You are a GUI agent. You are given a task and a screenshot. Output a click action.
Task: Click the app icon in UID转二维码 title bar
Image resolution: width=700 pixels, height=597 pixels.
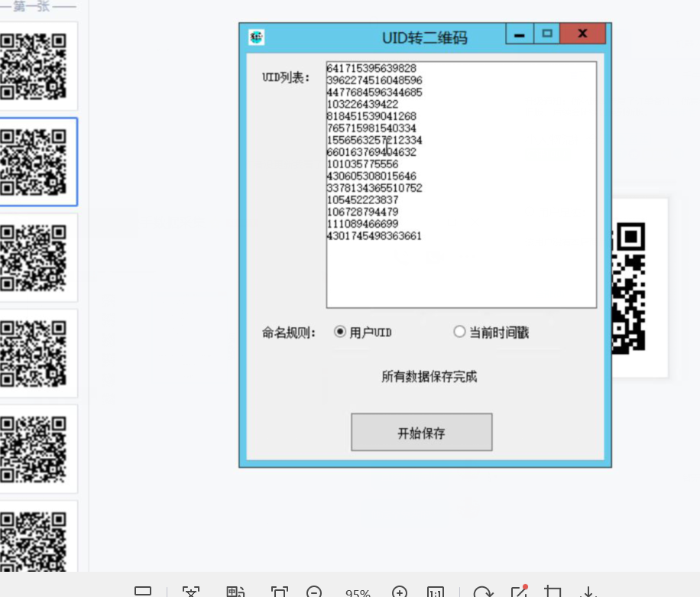tap(256, 37)
